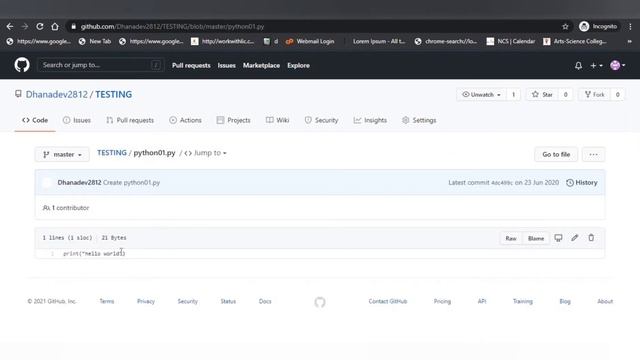Click Privacy footer link
The image size is (640, 360).
click(146, 301)
